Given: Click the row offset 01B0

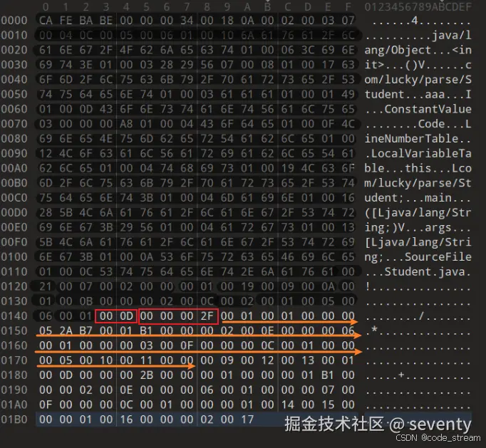Looking at the screenshot, I should pos(14,420).
